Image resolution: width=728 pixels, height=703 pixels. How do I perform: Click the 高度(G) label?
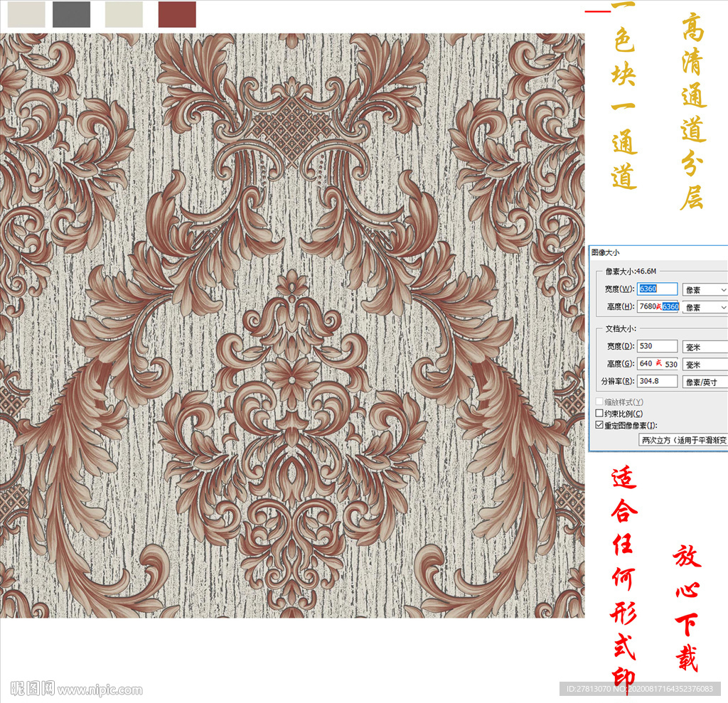[620, 363]
